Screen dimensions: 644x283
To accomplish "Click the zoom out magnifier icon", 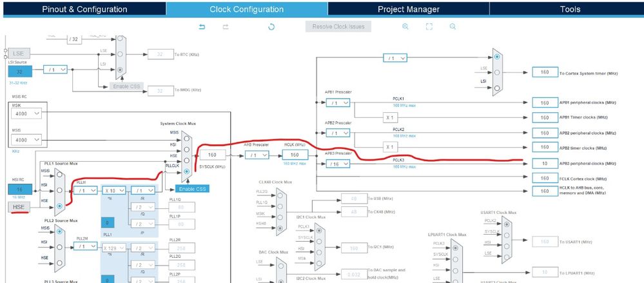I will 453,26.
